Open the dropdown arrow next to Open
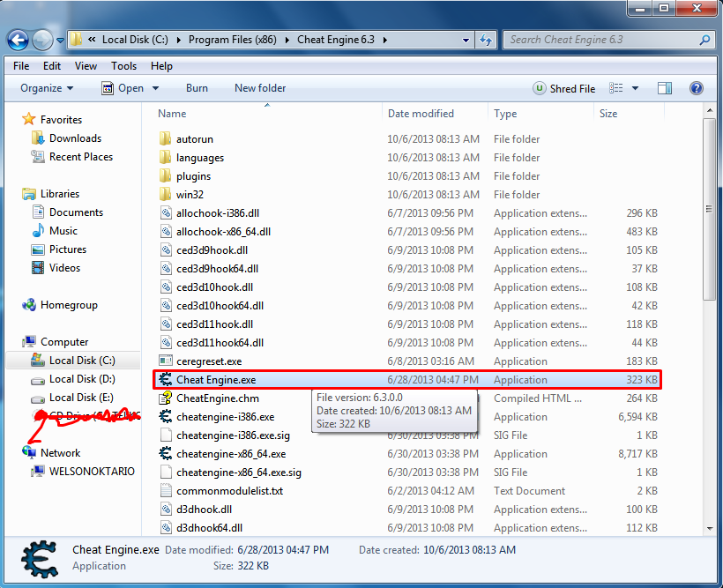 coord(156,88)
